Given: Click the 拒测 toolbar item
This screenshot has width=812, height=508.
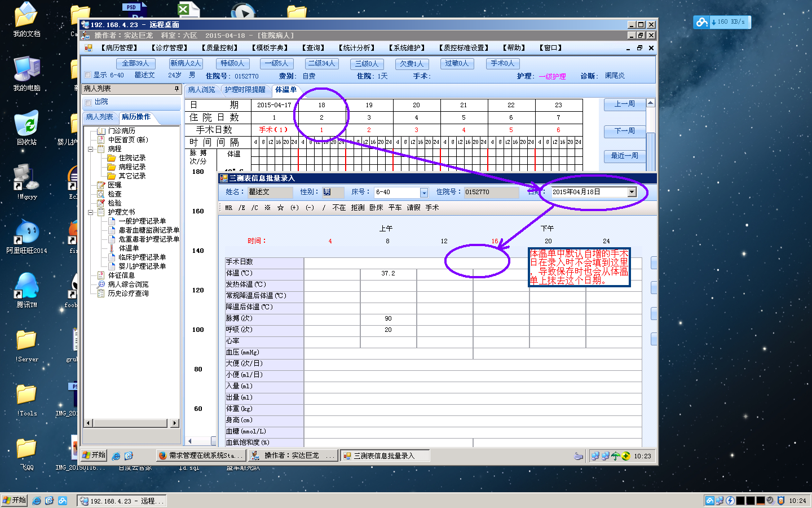Looking at the screenshot, I should click(358, 208).
